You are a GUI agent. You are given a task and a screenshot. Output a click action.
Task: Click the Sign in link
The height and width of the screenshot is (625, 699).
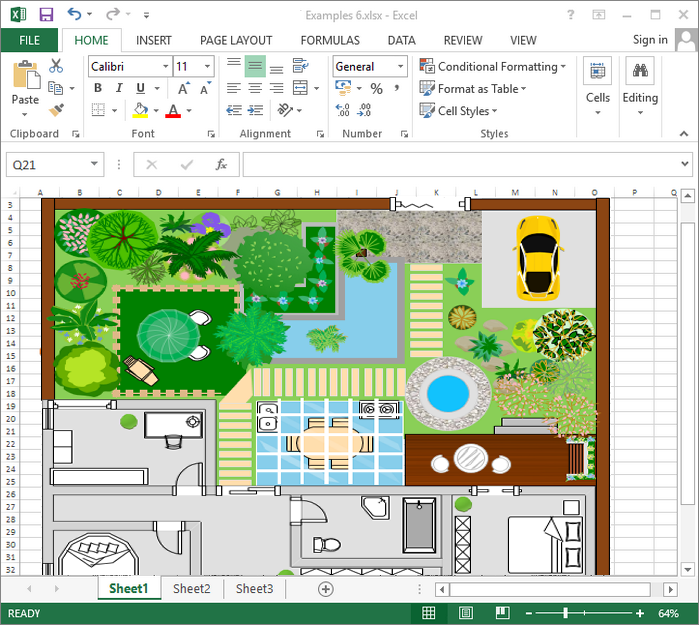click(650, 40)
